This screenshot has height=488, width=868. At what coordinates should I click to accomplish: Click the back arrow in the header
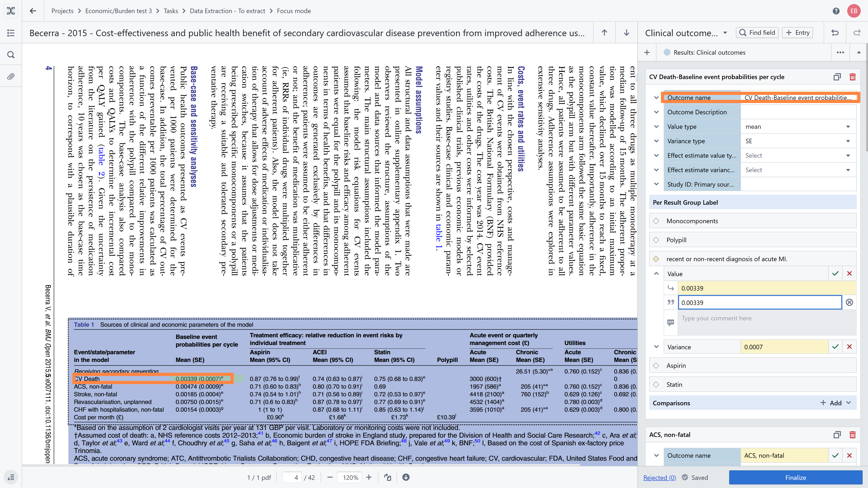click(x=33, y=11)
